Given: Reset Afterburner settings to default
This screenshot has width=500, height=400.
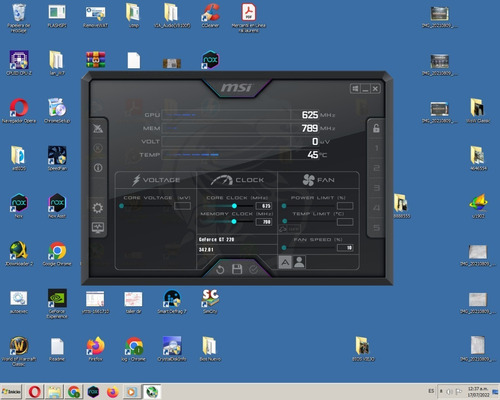Looking at the screenshot, I should pyautogui.click(x=220, y=269).
